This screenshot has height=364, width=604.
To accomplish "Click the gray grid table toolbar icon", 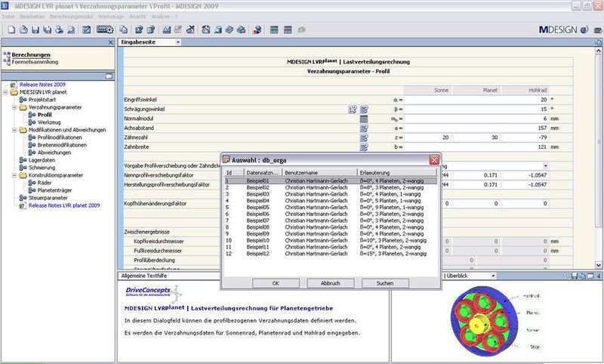I will click(x=288, y=29).
